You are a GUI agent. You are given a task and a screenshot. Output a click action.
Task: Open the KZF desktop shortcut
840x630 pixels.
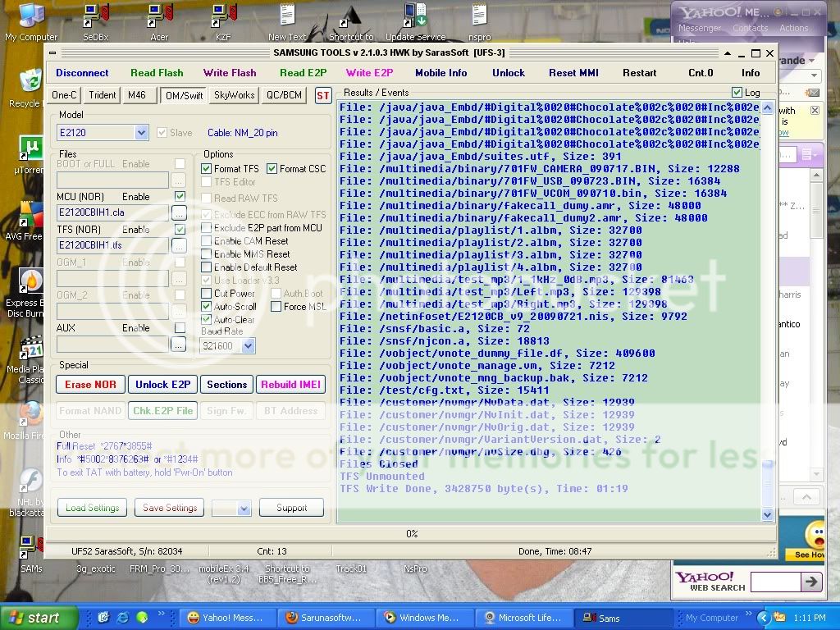(x=223, y=21)
